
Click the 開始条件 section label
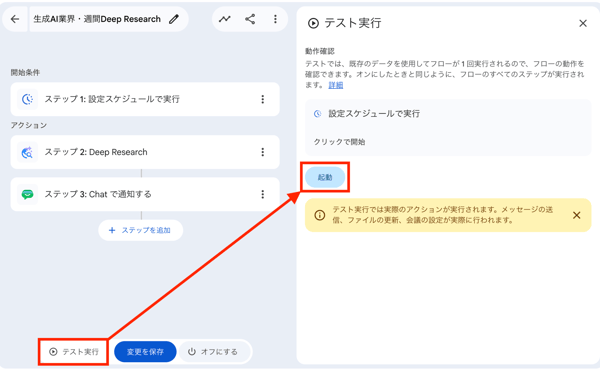(x=25, y=73)
